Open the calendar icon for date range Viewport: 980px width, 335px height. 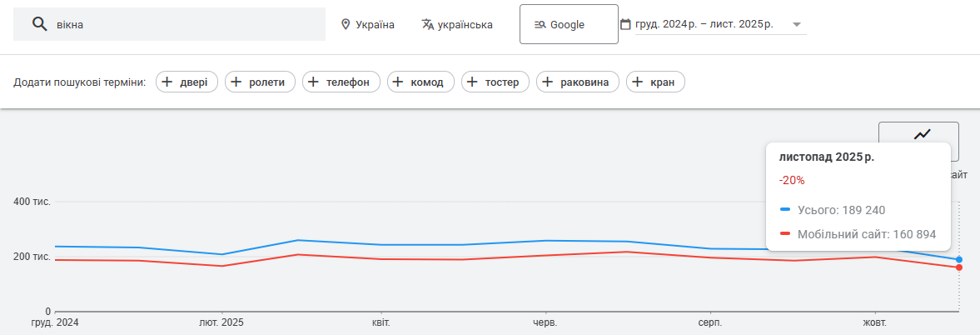click(x=625, y=24)
